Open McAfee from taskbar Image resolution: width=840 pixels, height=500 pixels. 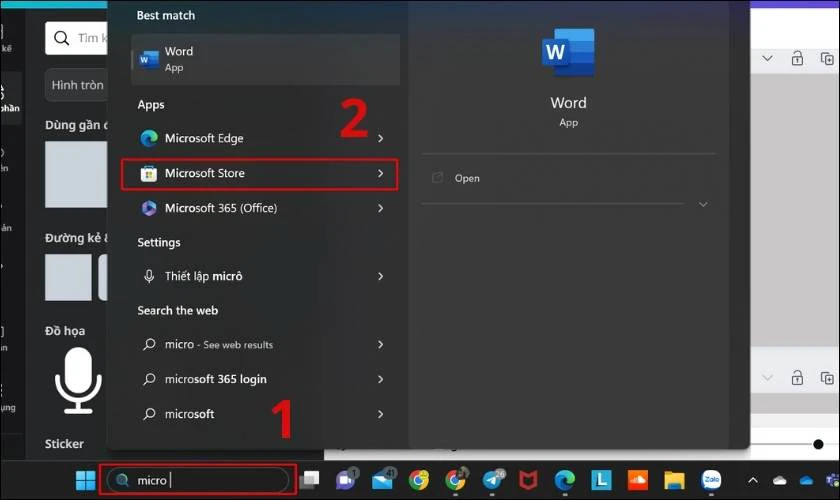[528, 481]
